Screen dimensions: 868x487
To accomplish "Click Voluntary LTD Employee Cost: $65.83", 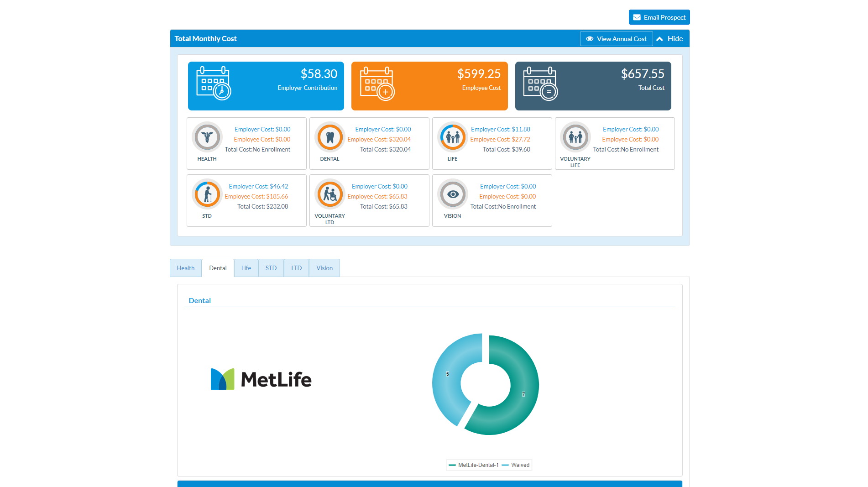I will pos(377,196).
